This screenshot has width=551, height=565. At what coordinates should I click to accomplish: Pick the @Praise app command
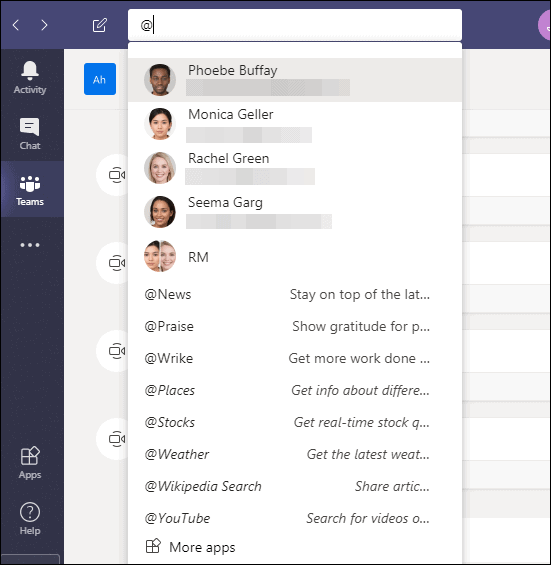tap(295, 326)
